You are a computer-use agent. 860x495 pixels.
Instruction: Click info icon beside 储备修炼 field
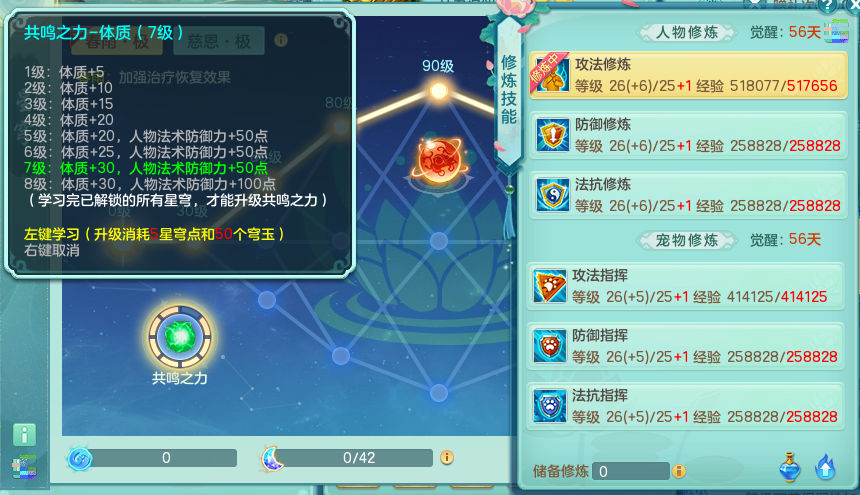point(679,471)
